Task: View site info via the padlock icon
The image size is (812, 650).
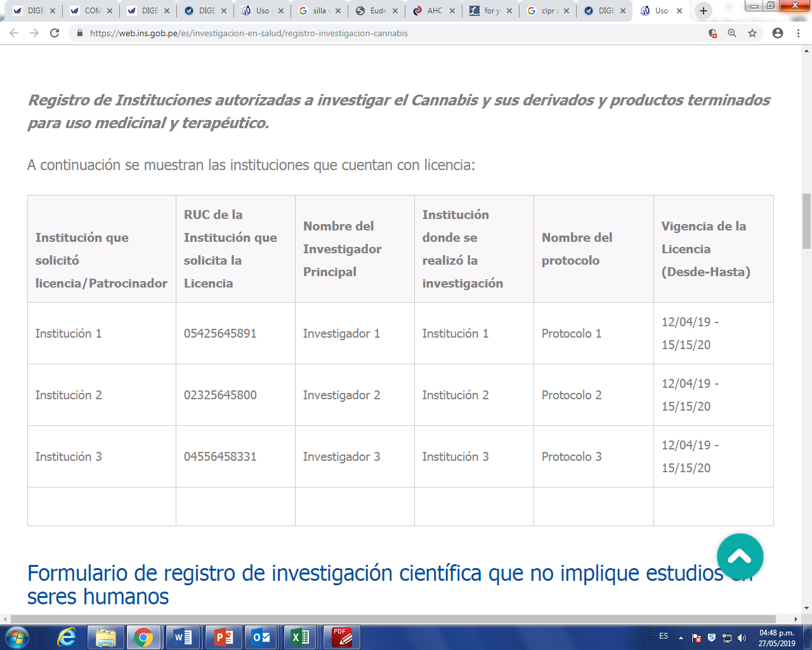Action: pos(79,33)
